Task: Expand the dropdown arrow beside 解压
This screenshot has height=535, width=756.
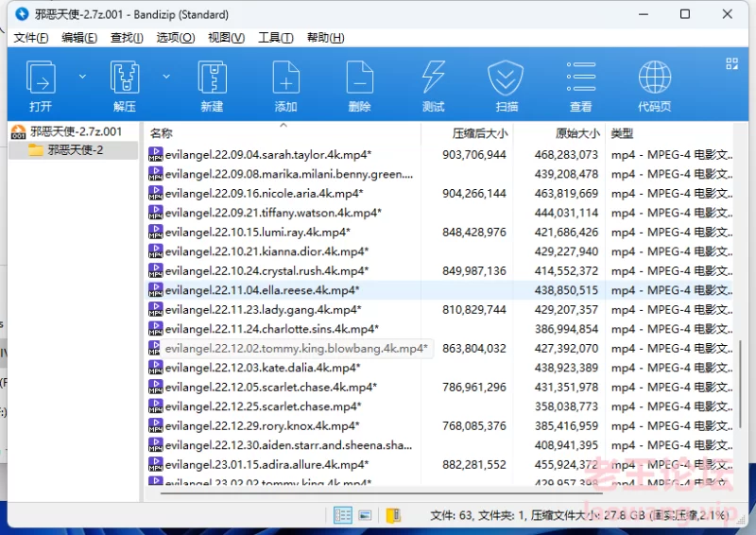Action: tap(166, 77)
